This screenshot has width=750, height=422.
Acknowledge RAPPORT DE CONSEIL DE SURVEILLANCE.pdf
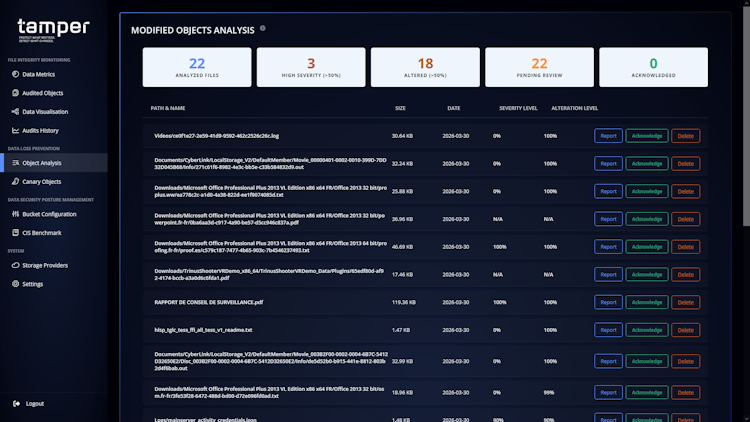coord(646,302)
